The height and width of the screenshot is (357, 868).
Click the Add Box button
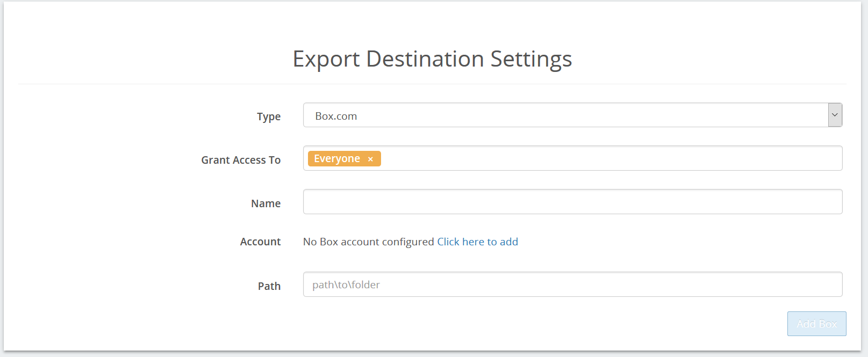[x=816, y=324]
